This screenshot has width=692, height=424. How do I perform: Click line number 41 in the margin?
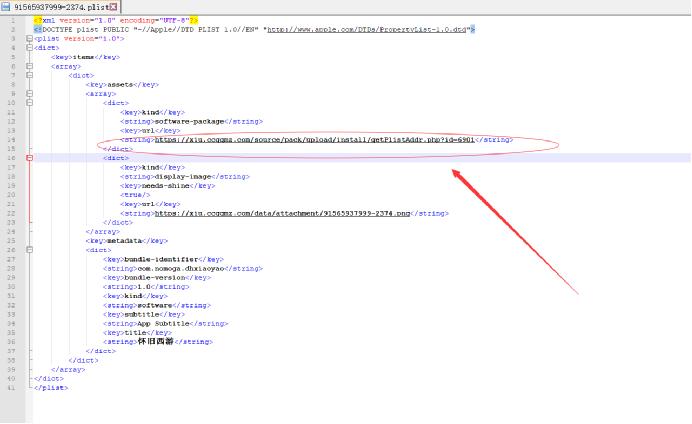pos(11,388)
